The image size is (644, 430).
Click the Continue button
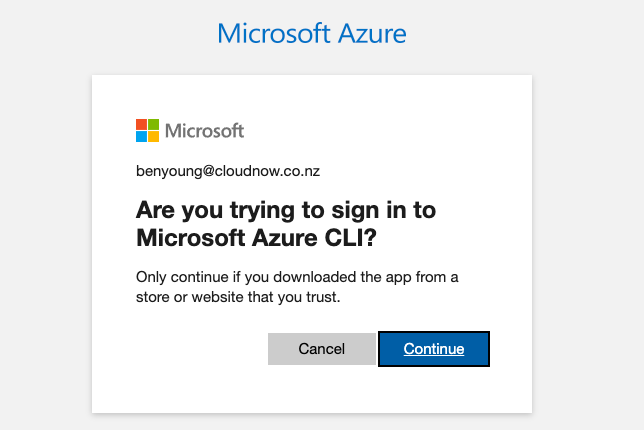pyautogui.click(x=434, y=349)
